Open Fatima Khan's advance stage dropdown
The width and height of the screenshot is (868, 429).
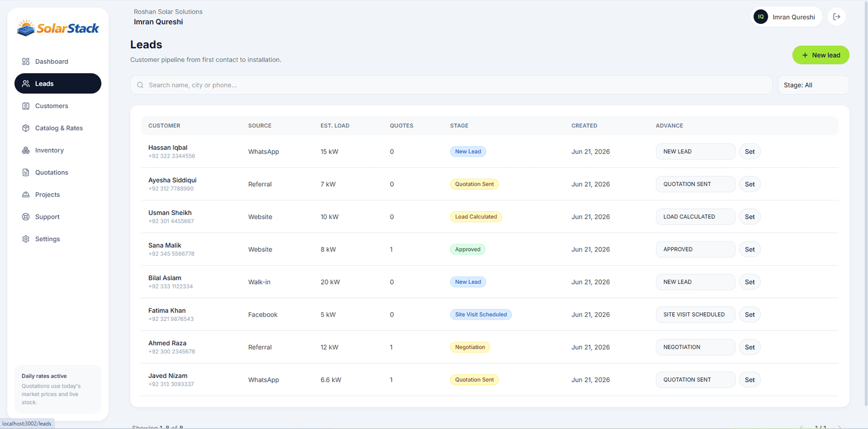coord(695,314)
